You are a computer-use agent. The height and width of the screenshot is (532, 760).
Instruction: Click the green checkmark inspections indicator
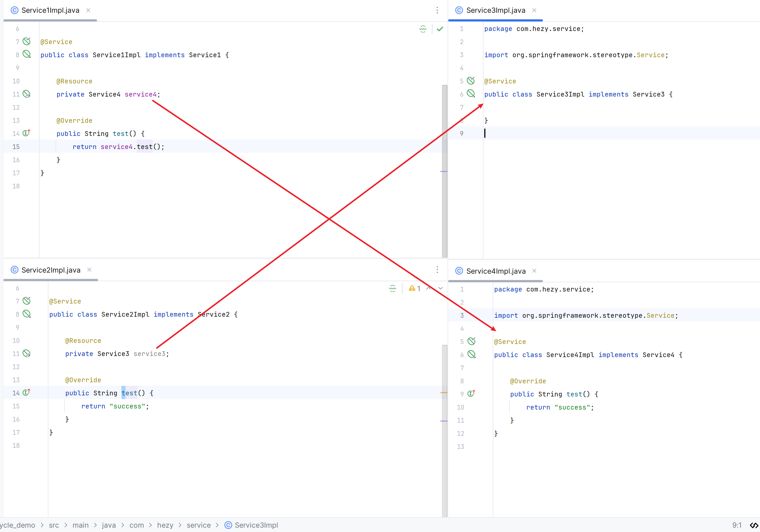[440, 29]
